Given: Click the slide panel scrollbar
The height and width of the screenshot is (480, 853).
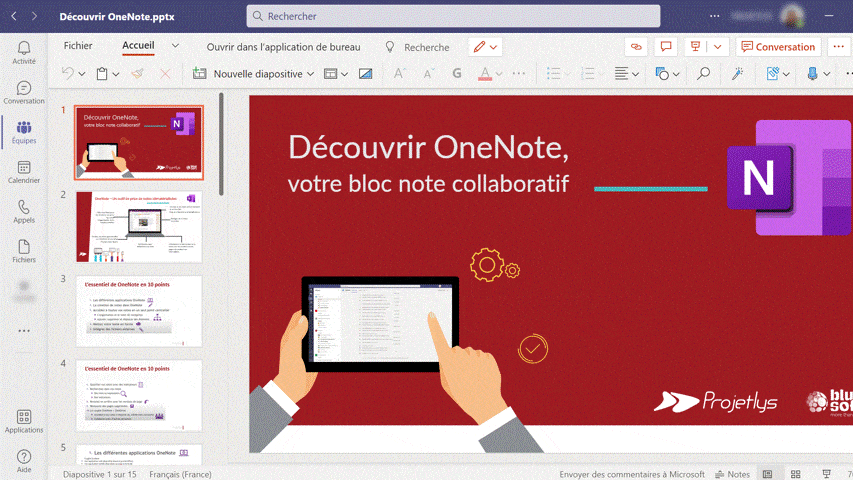Looking at the screenshot, I should tap(221, 144).
